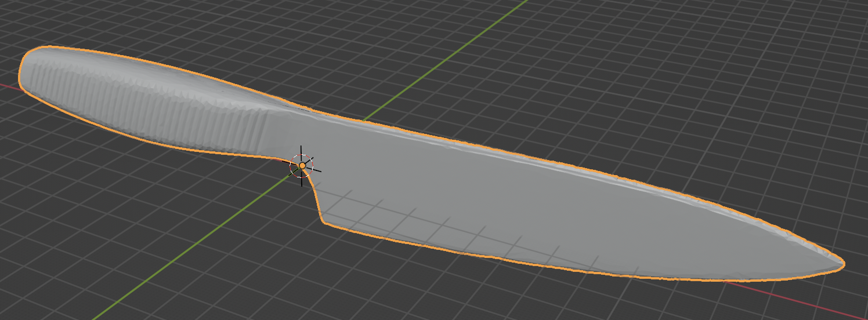Image resolution: width=868 pixels, height=320 pixels.
Task: Click the orange object origin dot
Action: coord(302,166)
